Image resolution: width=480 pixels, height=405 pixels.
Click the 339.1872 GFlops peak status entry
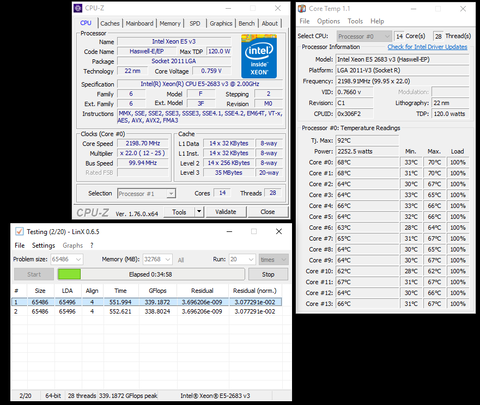(128, 396)
